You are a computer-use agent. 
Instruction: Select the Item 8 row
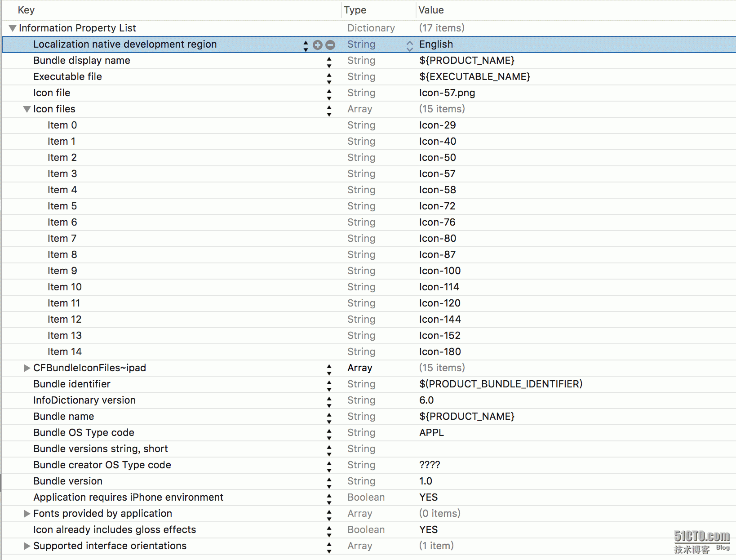point(368,255)
